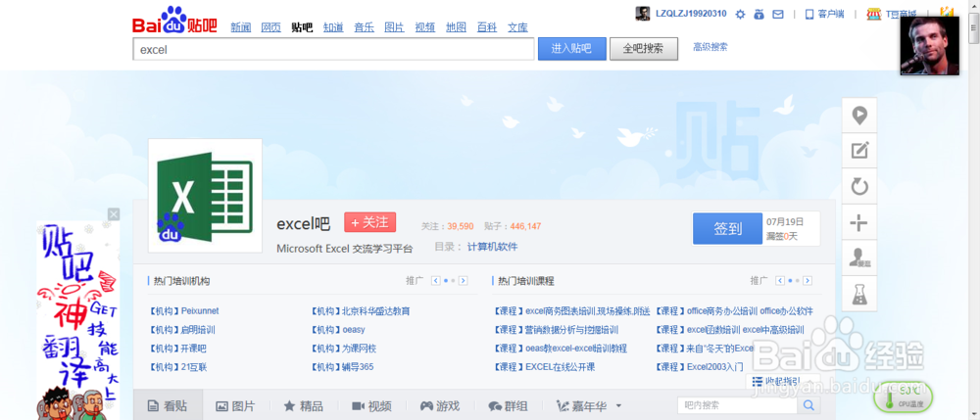Viewport: 980px width, 420px height.
Task: Click the plus sidebar icon
Action: pyautogui.click(x=859, y=221)
